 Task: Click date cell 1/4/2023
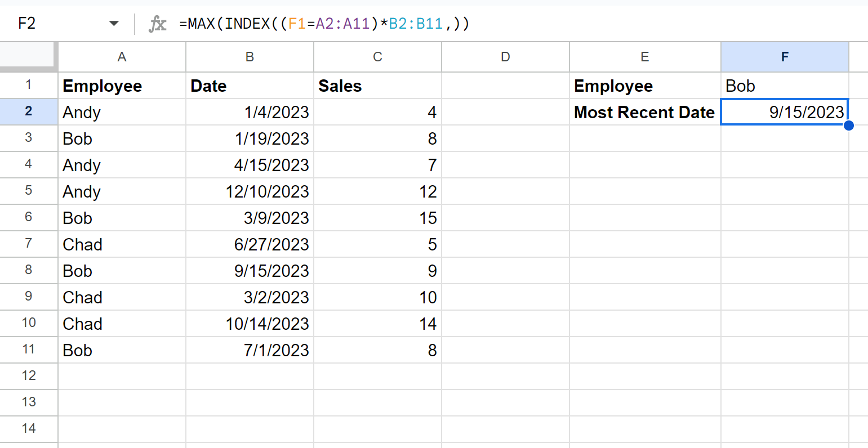[x=250, y=112]
